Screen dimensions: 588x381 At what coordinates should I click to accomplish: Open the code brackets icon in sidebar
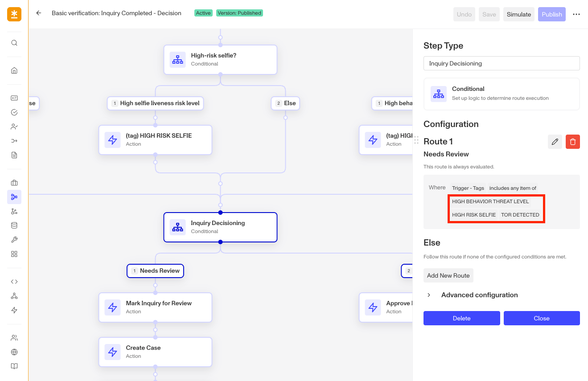pos(14,282)
